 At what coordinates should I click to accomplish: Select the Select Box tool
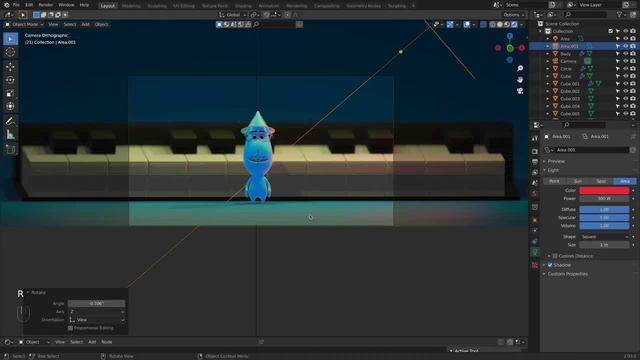click(x=10, y=39)
